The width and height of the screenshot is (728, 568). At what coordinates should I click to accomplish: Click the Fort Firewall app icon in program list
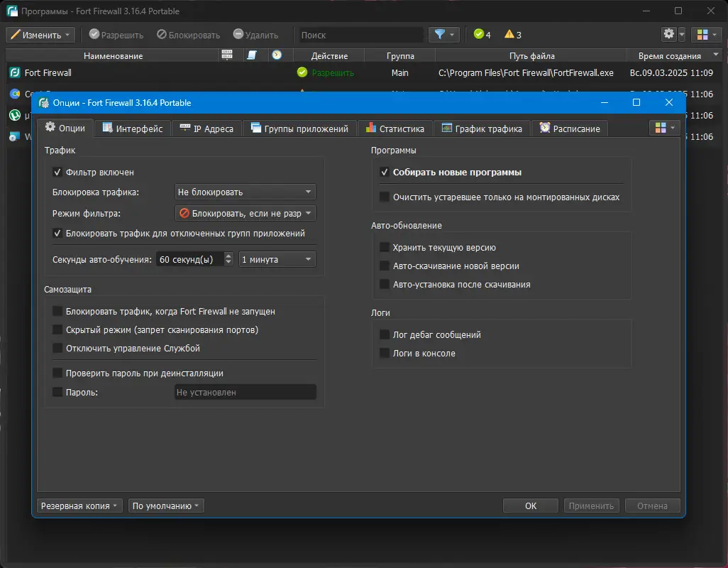tap(15, 72)
